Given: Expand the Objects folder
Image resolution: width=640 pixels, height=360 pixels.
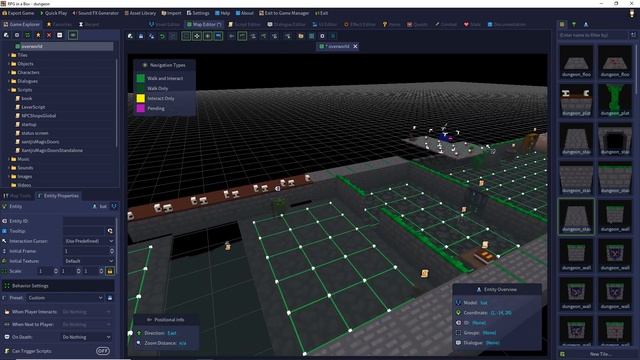Looking at the screenshot, I should click(x=9, y=64).
